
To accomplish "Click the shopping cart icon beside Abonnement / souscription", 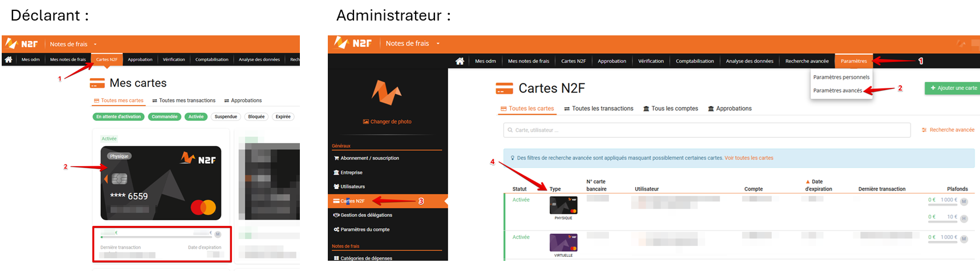I will [x=336, y=158].
